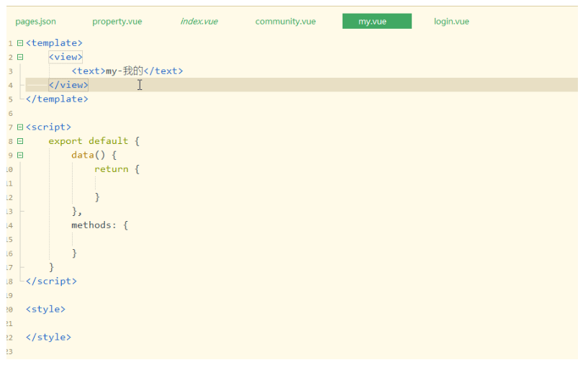
Task: Click line number 6 in the gutter
Action: (11, 113)
